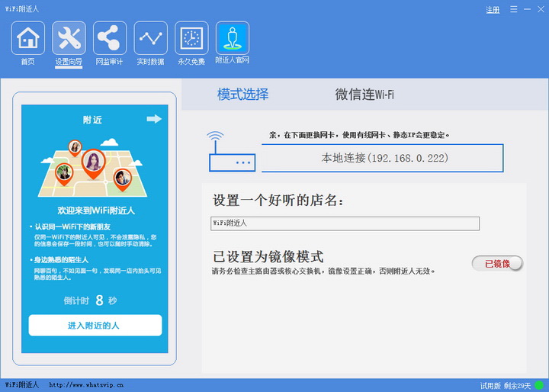Click the 身边熟悉的陌生人 text
Image resolution: width=549 pixels, height=392 pixels.
61,259
